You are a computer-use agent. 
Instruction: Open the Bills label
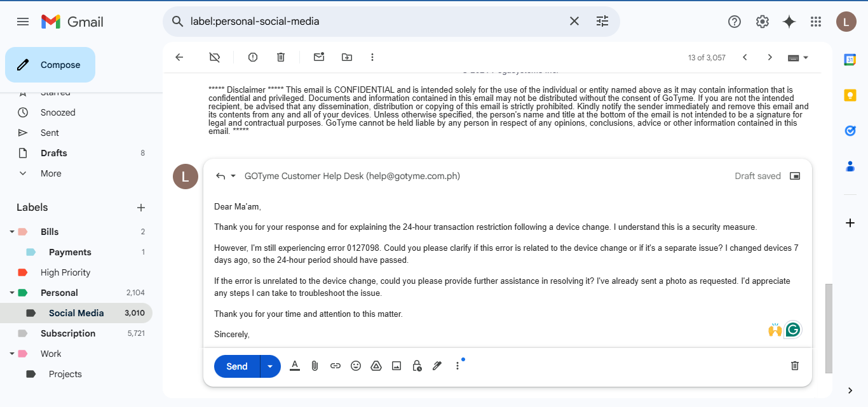pos(50,232)
